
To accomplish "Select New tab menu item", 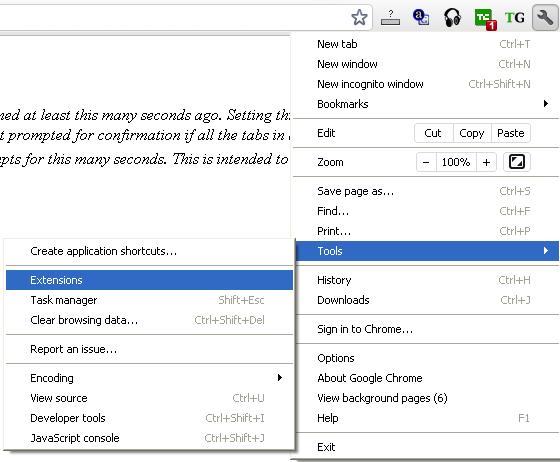I will click(425, 44).
